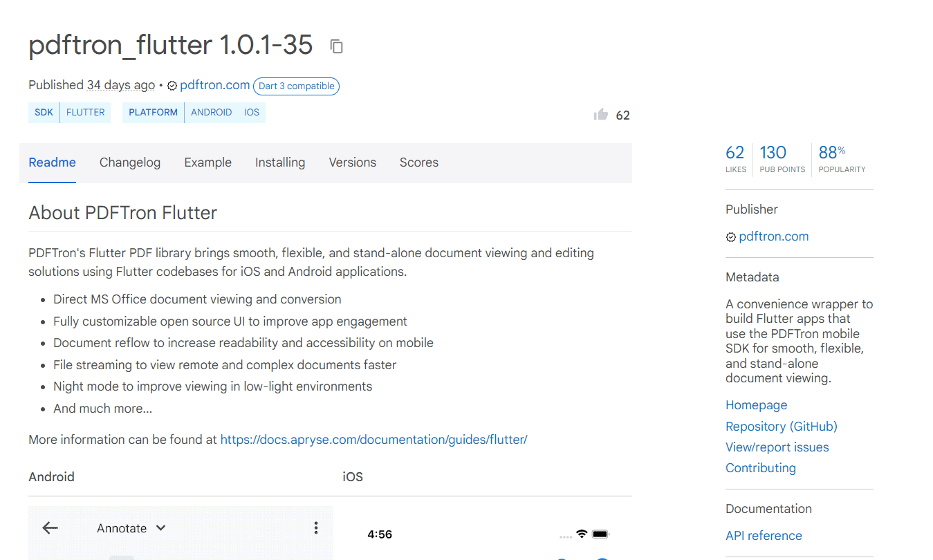
Task: View the Example tab
Action: pos(207,162)
